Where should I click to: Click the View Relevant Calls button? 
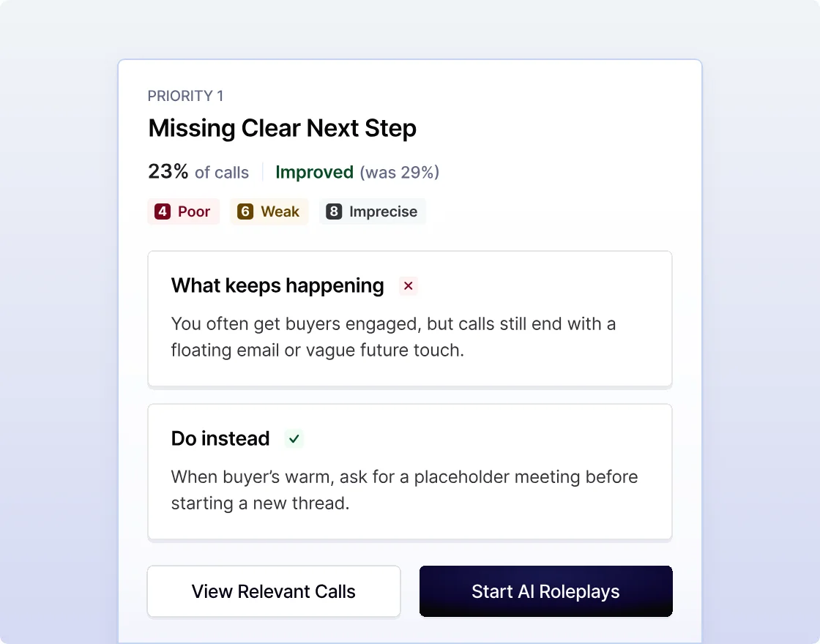tap(273, 591)
